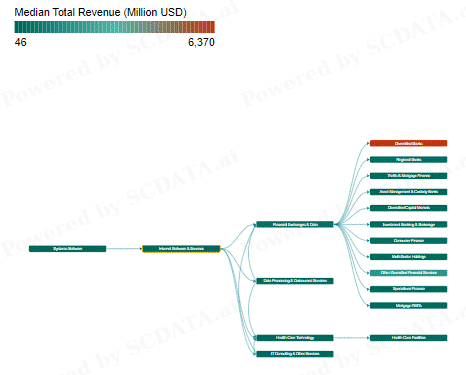Click the Multi-Sector Holdings node
This screenshot has width=466, height=375.
(x=409, y=257)
